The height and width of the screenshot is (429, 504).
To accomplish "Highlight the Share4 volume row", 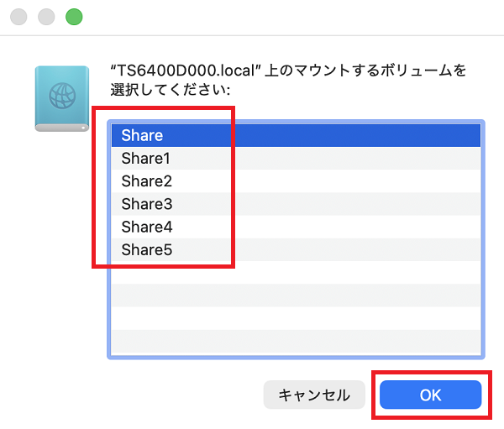I will coord(294,227).
